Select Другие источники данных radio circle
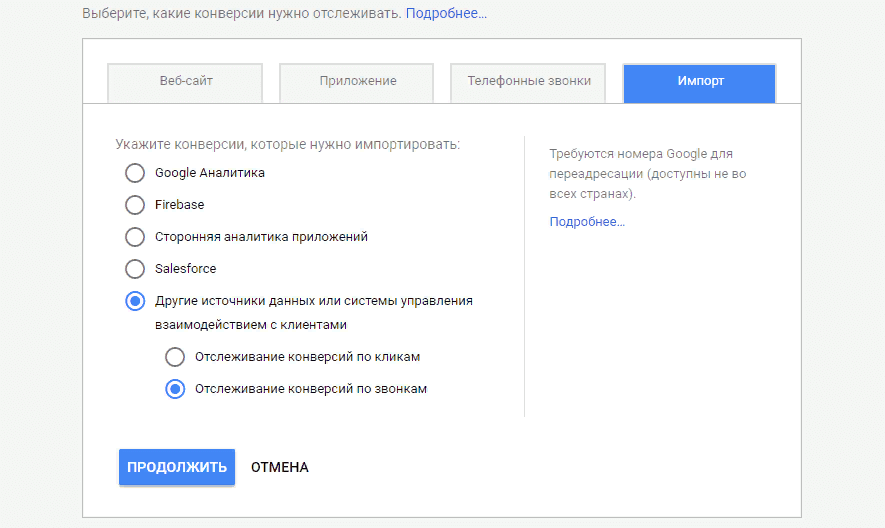Image resolution: width=885 pixels, height=528 pixels. pyautogui.click(x=135, y=301)
